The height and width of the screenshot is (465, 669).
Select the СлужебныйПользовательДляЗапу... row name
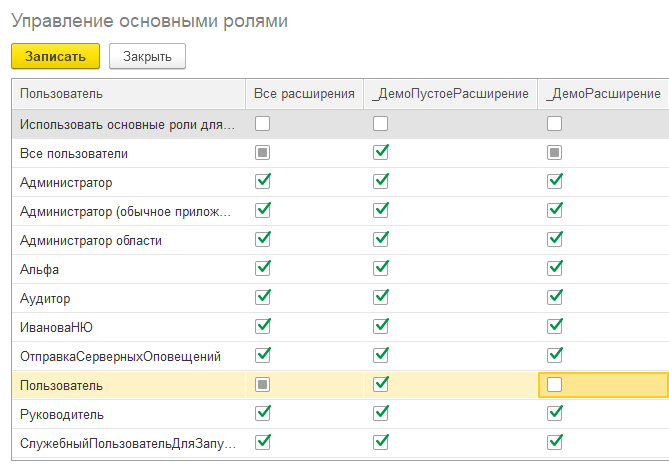coord(126,442)
